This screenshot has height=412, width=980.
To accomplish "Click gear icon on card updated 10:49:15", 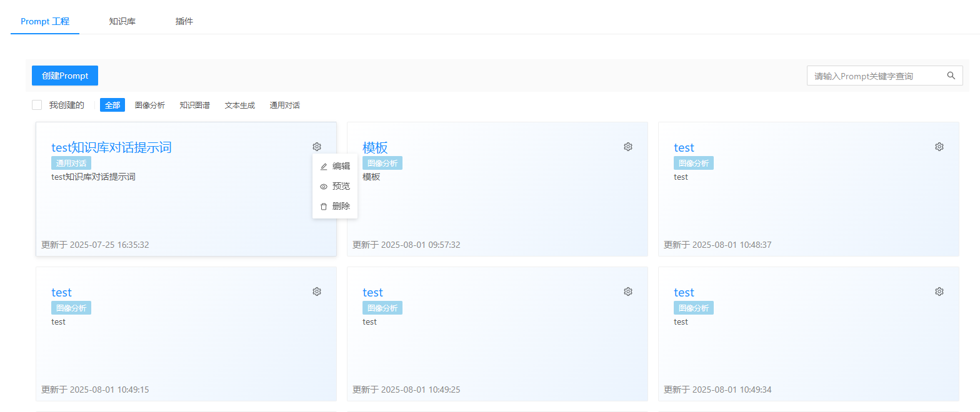I will (x=317, y=292).
